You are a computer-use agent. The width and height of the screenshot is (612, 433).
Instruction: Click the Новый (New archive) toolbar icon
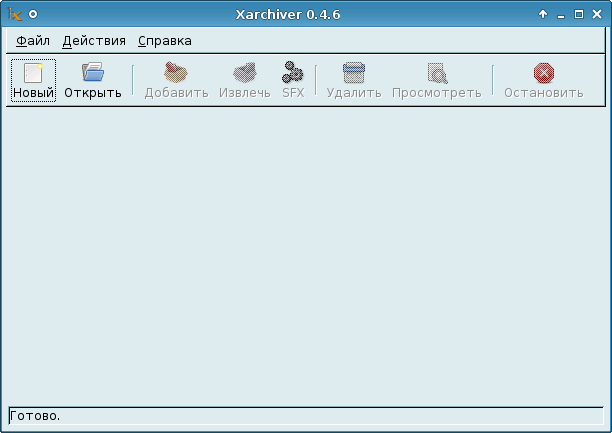[33, 73]
